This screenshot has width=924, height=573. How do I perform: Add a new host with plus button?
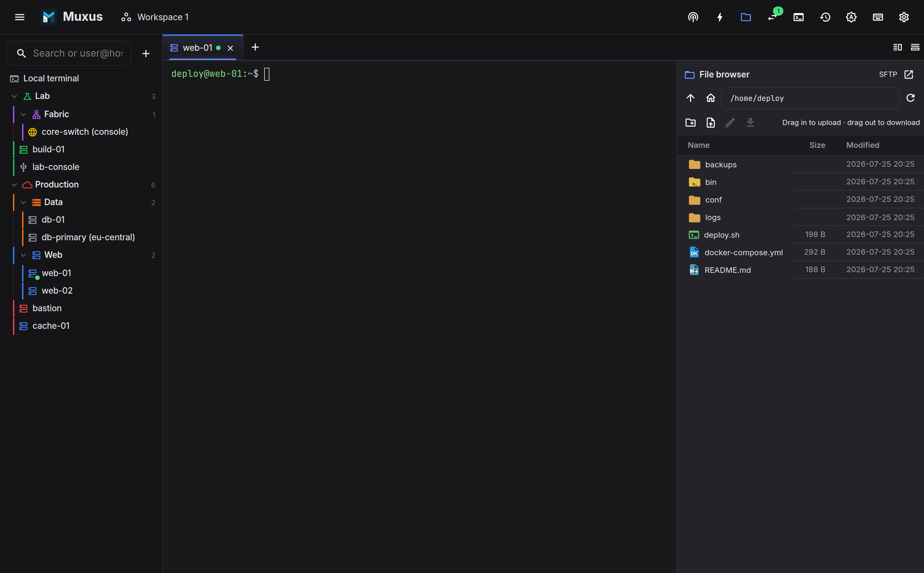(x=146, y=53)
